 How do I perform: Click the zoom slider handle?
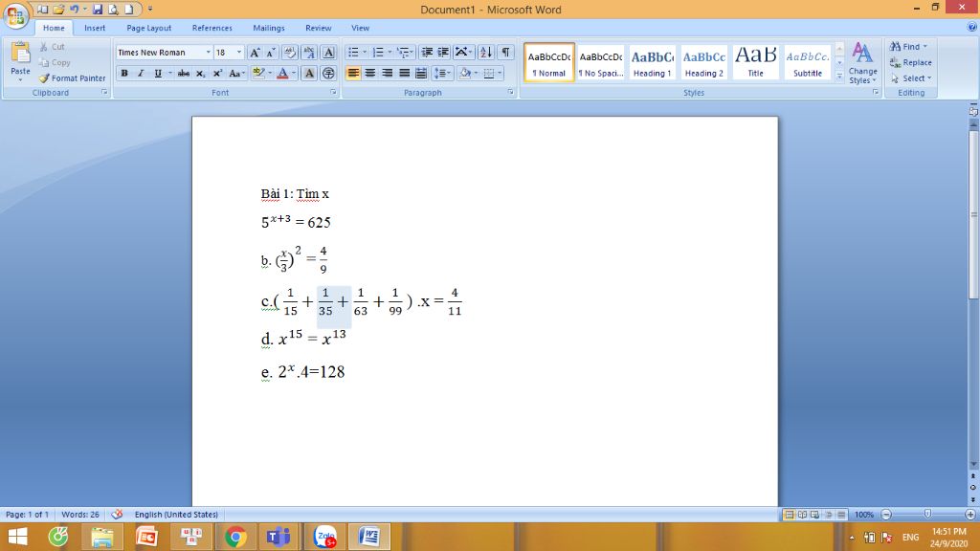click(x=927, y=514)
